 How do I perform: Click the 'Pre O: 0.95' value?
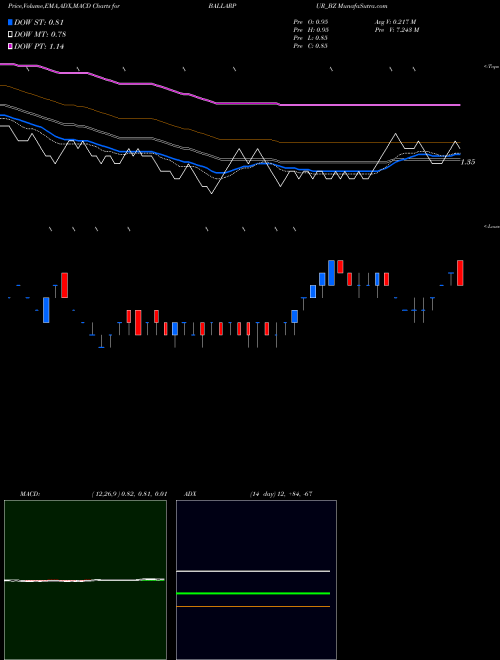(x=311, y=21)
